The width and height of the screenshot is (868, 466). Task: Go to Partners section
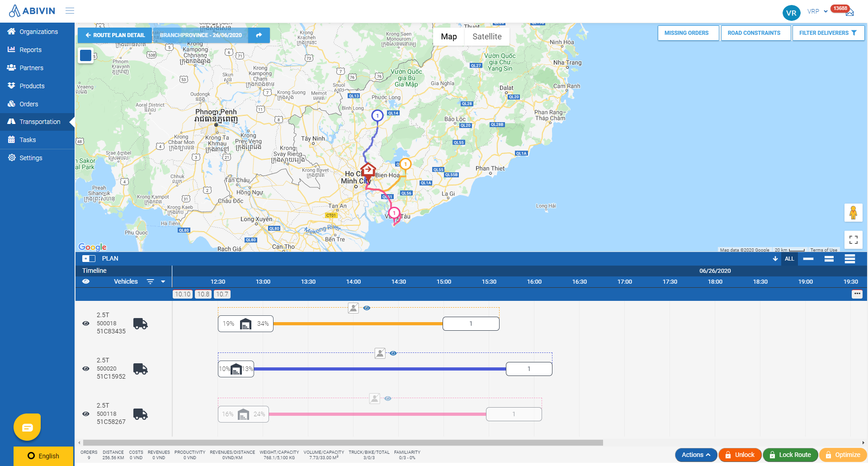tap(37, 68)
